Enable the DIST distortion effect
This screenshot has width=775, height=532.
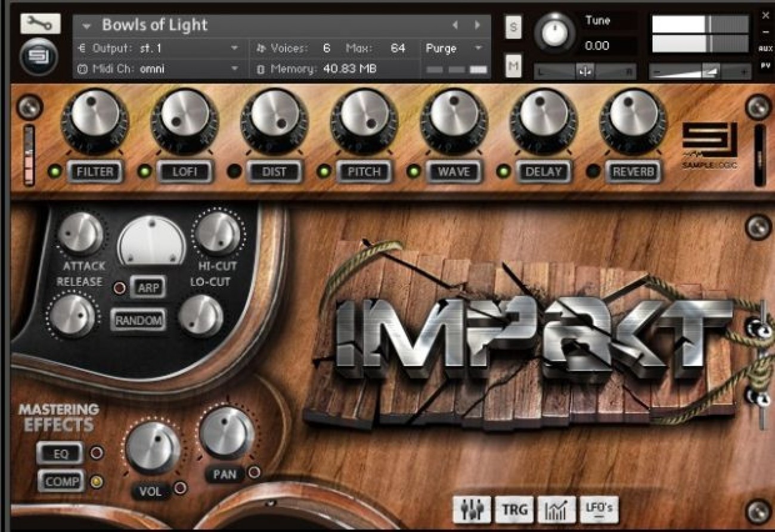pos(274,172)
